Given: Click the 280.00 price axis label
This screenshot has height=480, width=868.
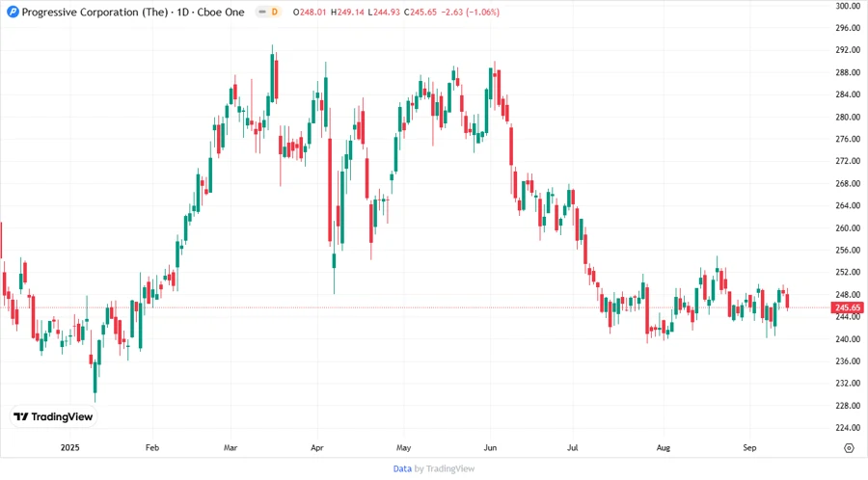Looking at the screenshot, I should pyautogui.click(x=848, y=117).
